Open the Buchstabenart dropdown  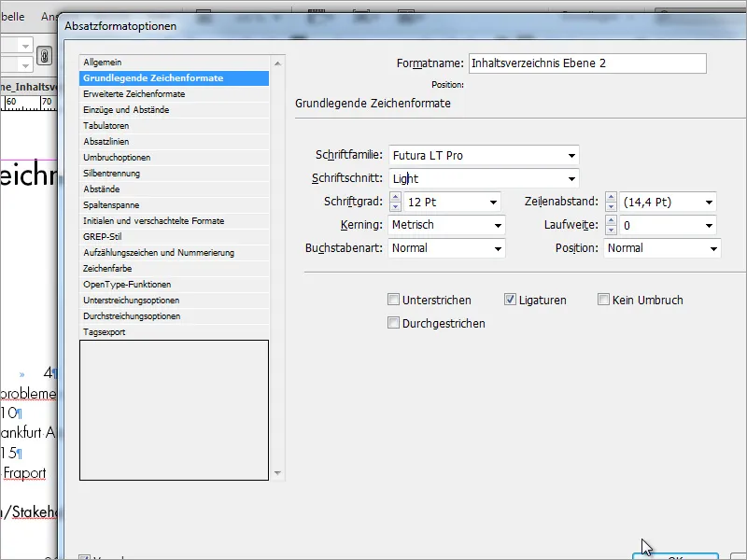(x=446, y=248)
